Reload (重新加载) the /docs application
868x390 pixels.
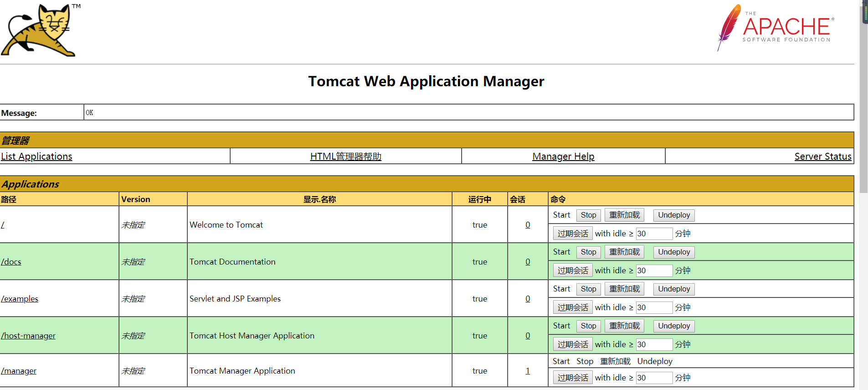tap(624, 252)
